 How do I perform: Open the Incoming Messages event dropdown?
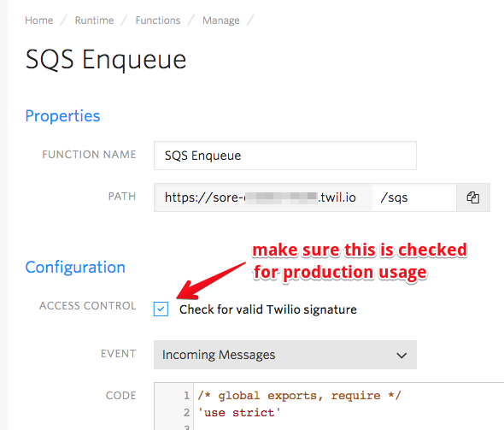(x=285, y=355)
